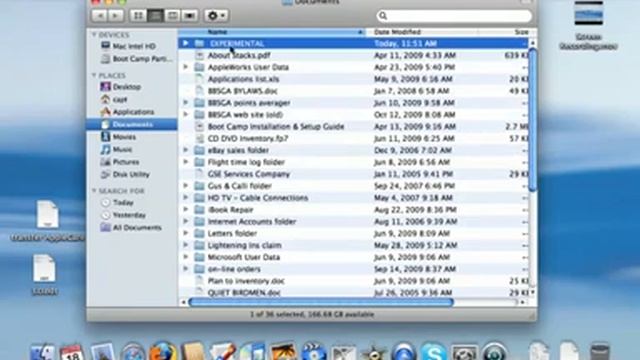Image resolution: width=640 pixels, height=360 pixels.
Task: Expand the EXPERIMENTAL folder disclosure triangle
Action: click(186, 43)
